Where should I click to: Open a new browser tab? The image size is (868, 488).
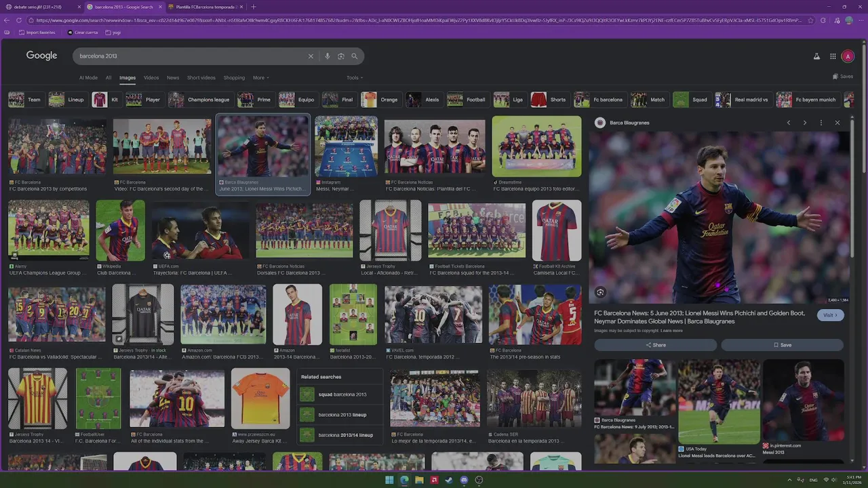254,7
